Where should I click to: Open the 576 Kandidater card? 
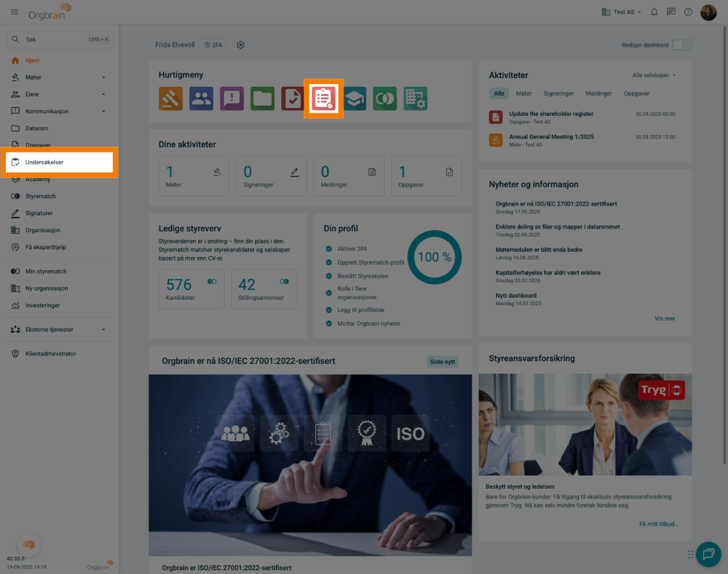point(191,289)
